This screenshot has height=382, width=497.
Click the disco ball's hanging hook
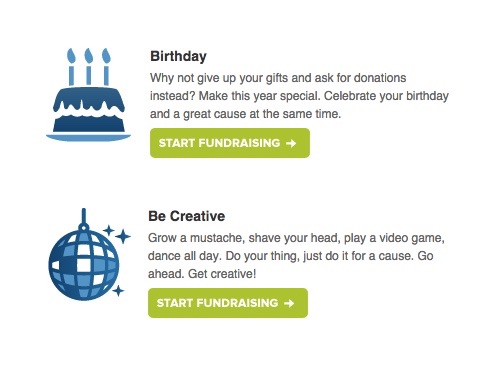click(84, 220)
